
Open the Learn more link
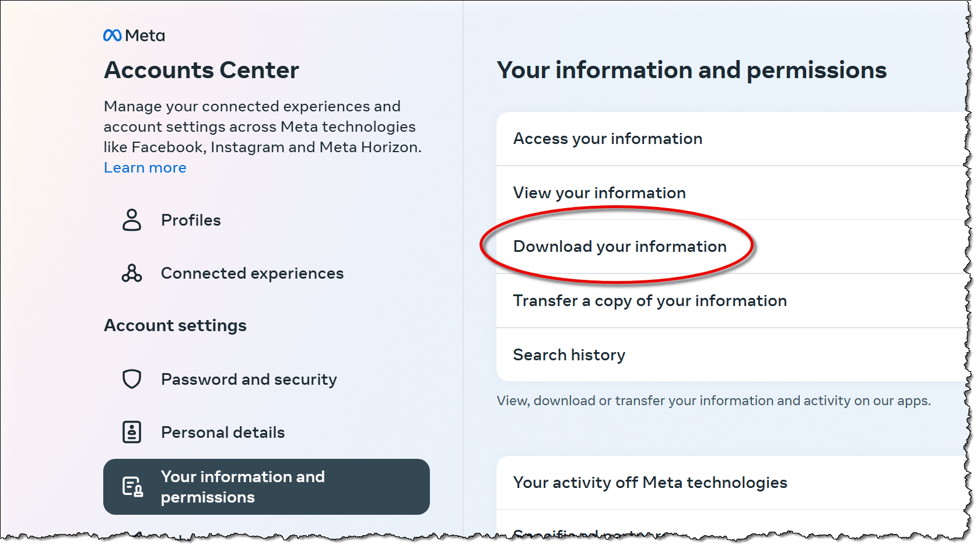coord(145,168)
